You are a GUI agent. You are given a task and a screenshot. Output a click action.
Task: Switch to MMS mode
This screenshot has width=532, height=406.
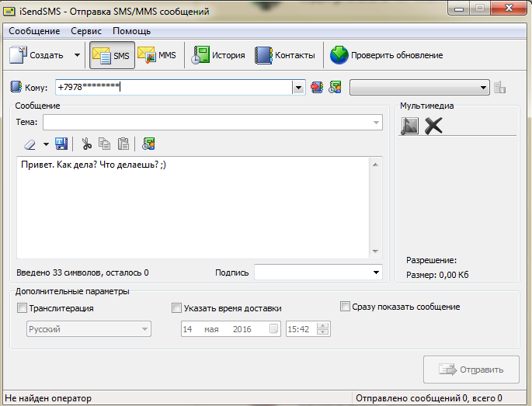tap(157, 55)
